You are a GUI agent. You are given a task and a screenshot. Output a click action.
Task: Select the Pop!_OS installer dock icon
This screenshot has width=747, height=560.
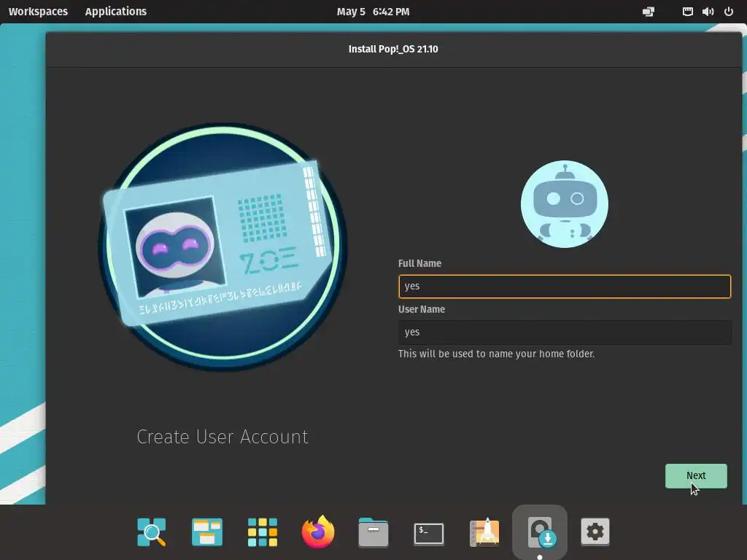[540, 532]
